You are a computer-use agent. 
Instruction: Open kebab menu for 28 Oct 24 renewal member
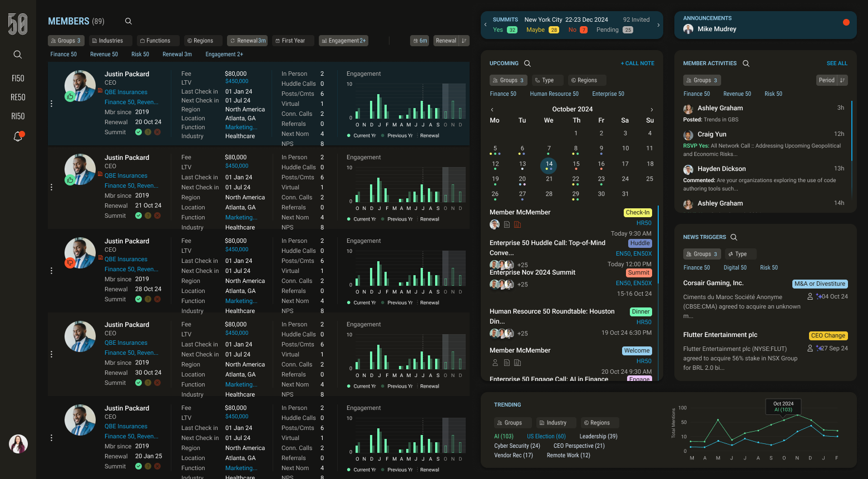(x=52, y=271)
